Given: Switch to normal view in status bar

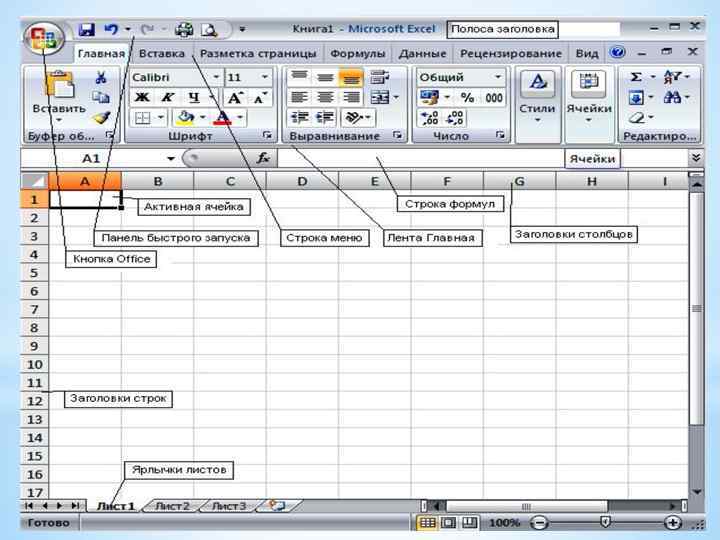Looking at the screenshot, I should click(428, 523).
